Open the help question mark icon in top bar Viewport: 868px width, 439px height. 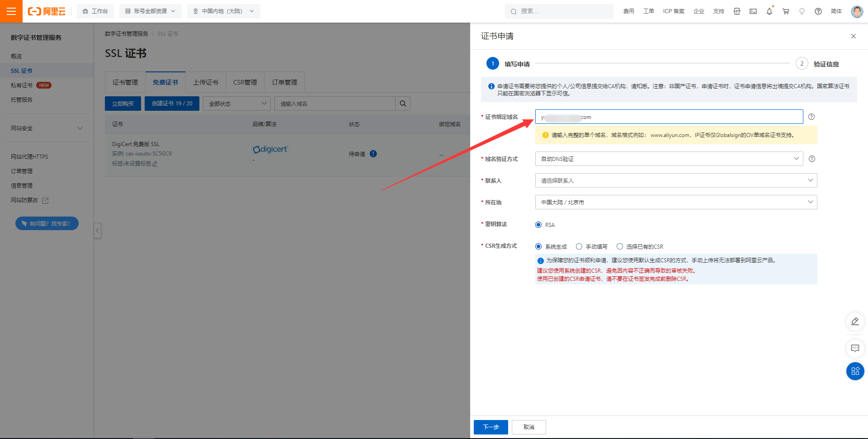point(818,11)
